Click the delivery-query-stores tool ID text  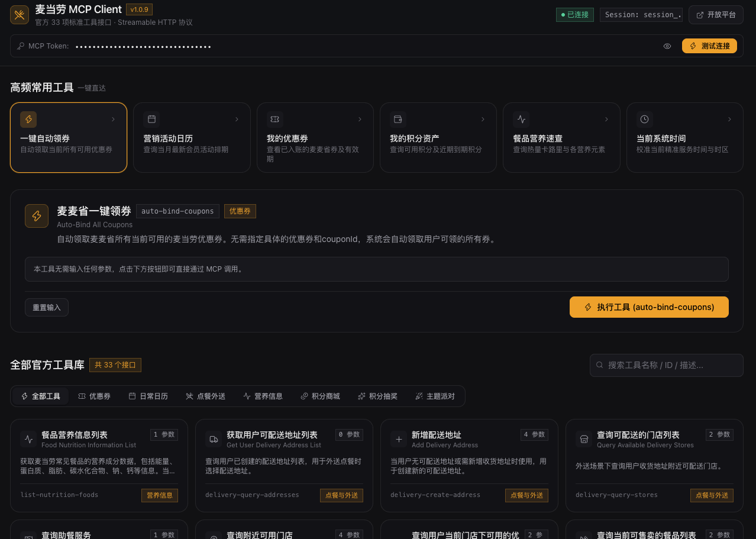[x=616, y=495]
